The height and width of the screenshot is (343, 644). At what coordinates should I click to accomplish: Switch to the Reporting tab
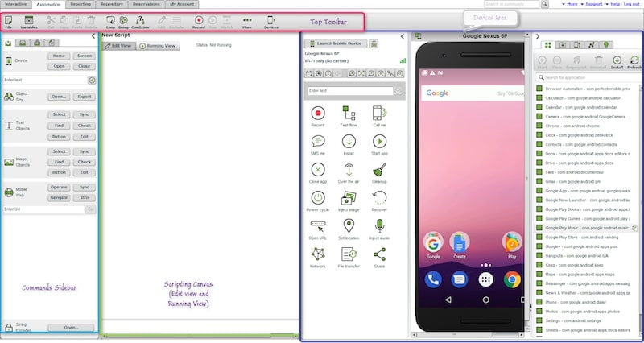click(x=80, y=4)
